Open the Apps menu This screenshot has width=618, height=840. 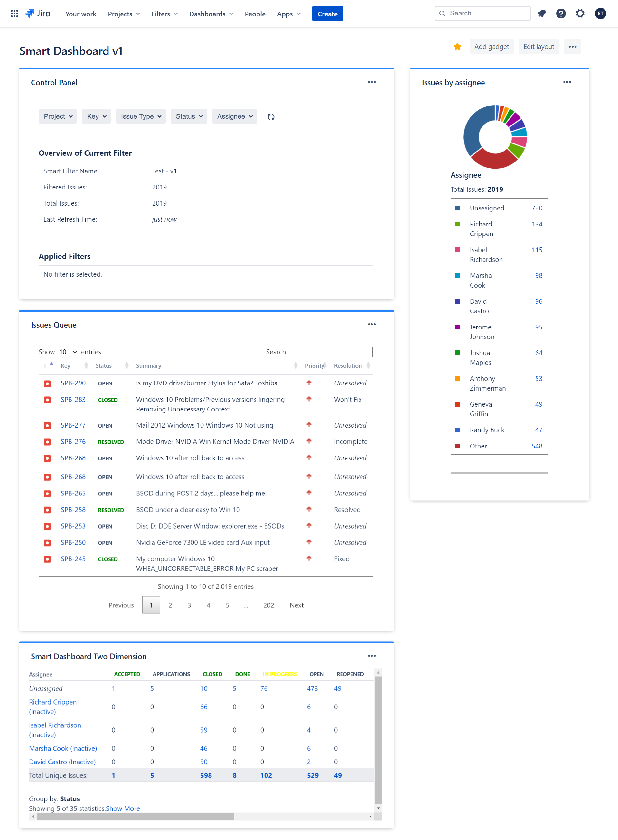click(x=289, y=14)
